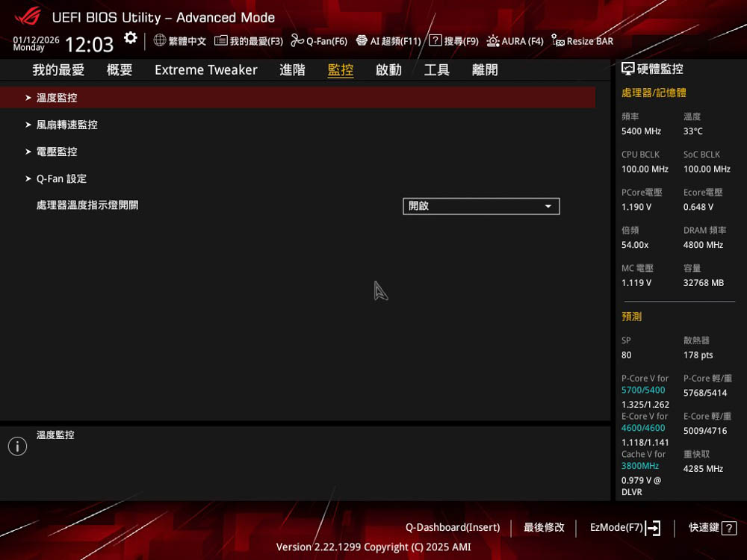Open Q-Fan control fan icon
This screenshot has width=747, height=560.
[x=297, y=40]
